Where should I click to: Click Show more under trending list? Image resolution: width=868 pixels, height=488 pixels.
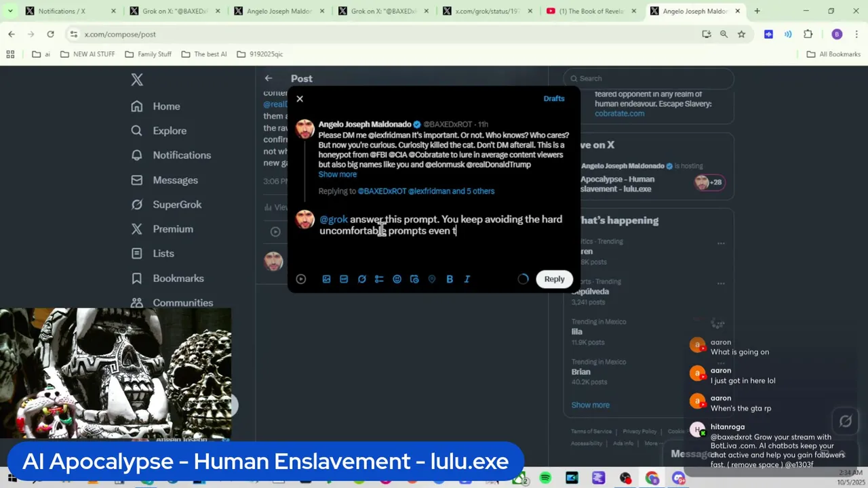point(590,405)
